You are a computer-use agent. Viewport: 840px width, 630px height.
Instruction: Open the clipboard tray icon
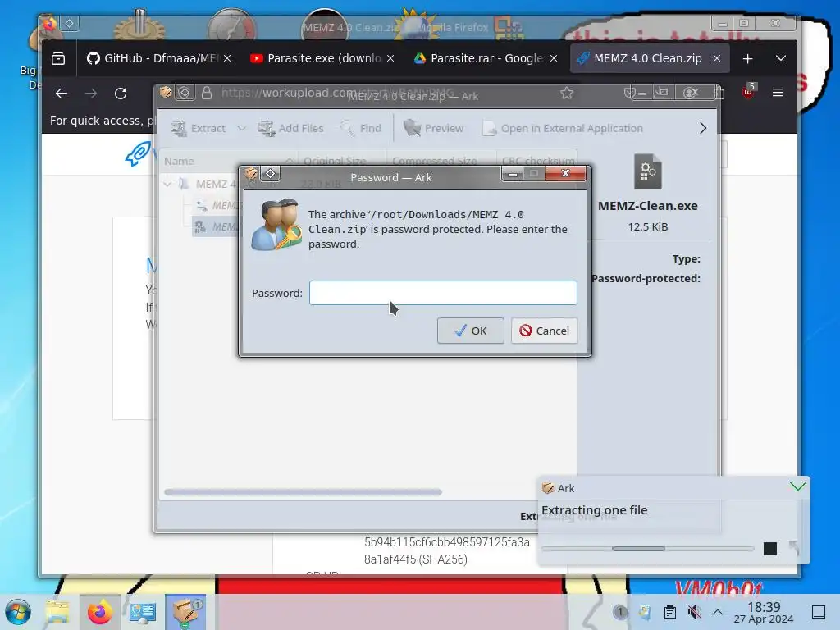click(669, 612)
